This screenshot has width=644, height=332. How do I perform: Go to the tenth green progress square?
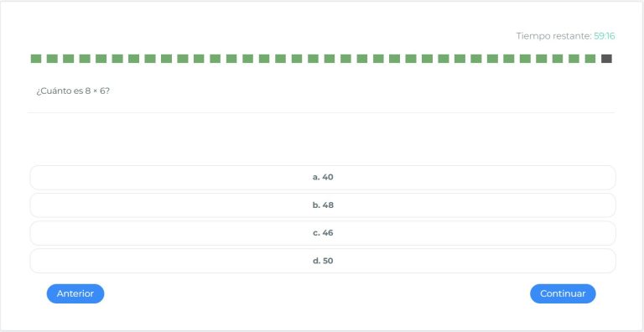point(183,59)
